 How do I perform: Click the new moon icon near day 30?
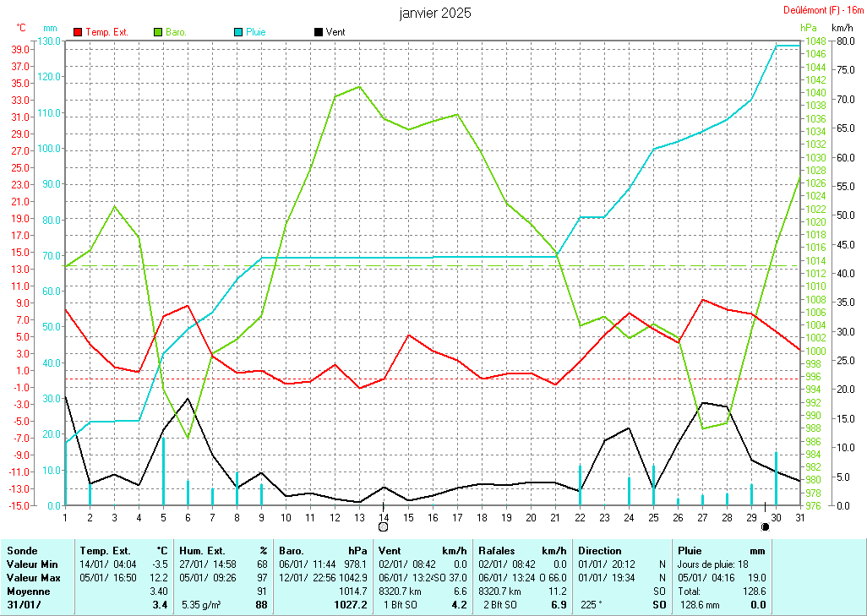(x=765, y=526)
